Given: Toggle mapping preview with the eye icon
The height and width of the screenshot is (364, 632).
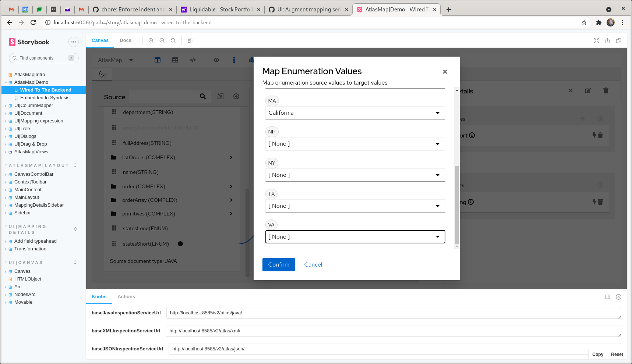Looking at the screenshot, I should 216,60.
